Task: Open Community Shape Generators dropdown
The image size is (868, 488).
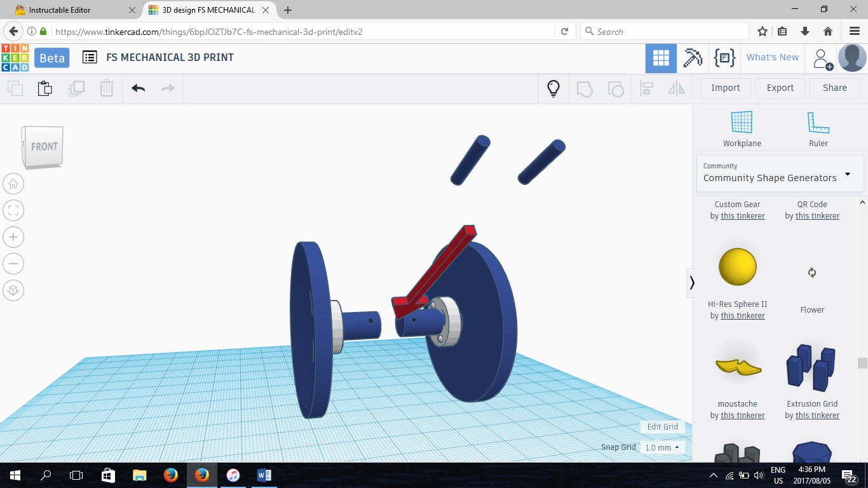Action: point(780,173)
